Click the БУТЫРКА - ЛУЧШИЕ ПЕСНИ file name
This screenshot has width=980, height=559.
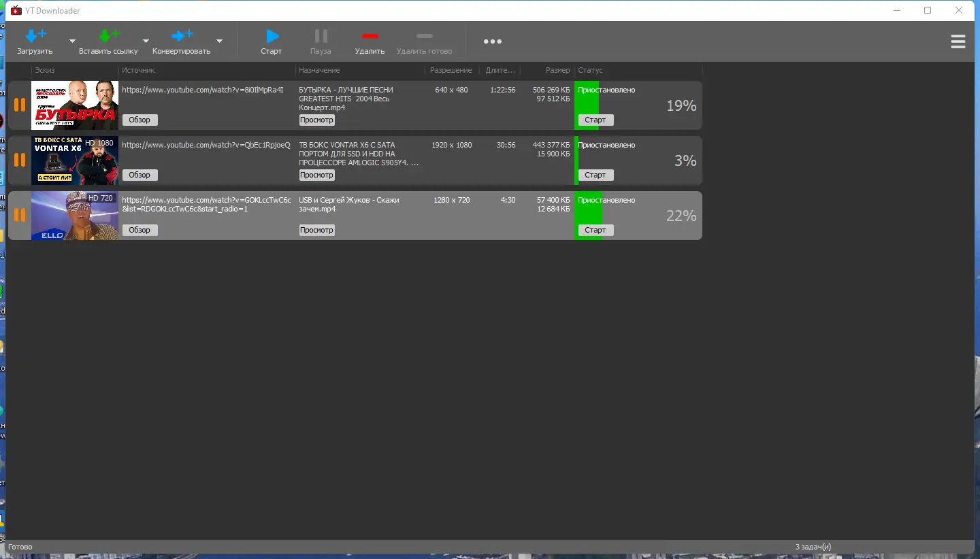pos(346,99)
